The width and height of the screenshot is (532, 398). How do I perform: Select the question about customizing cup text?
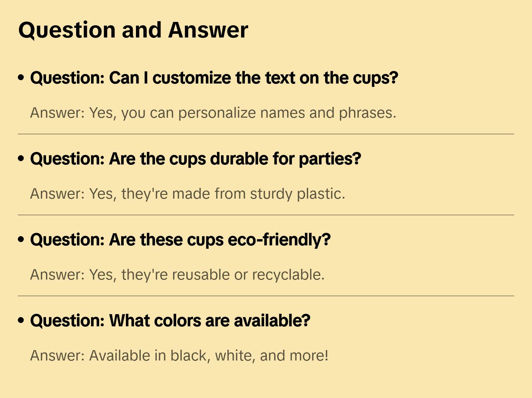coord(214,78)
